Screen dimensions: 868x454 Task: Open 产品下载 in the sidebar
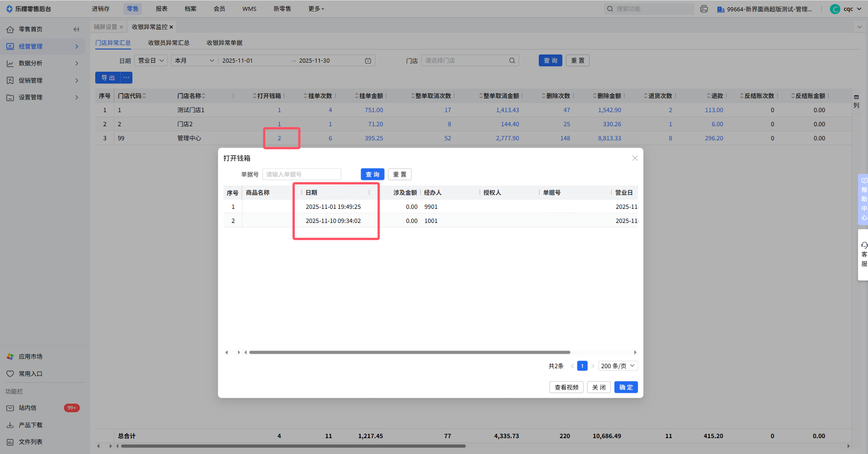point(30,425)
